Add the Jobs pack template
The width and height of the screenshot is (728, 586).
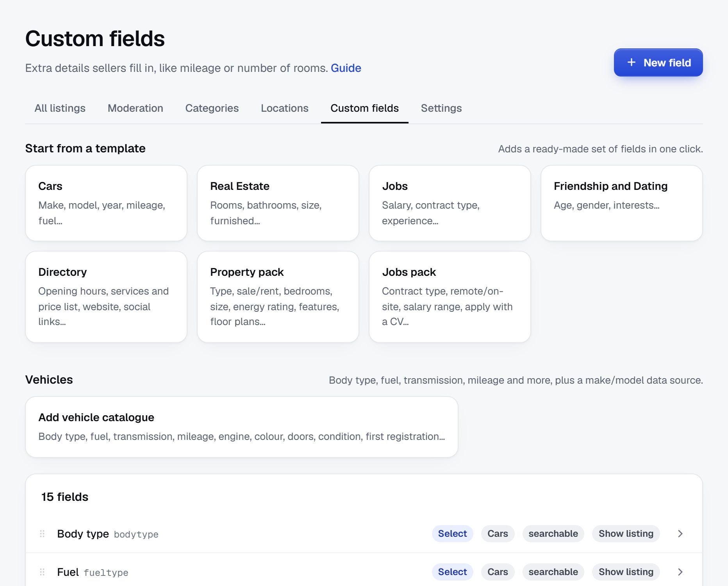450,297
